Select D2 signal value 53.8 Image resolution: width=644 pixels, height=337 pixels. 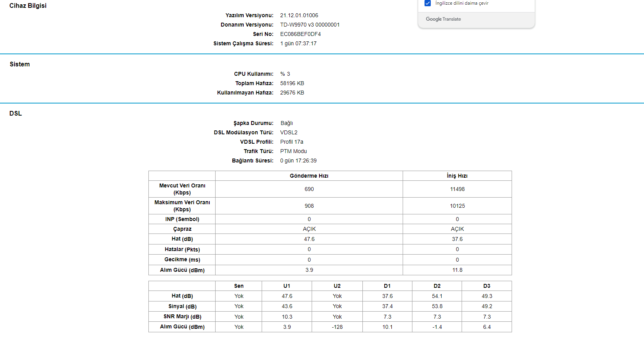coord(437,306)
